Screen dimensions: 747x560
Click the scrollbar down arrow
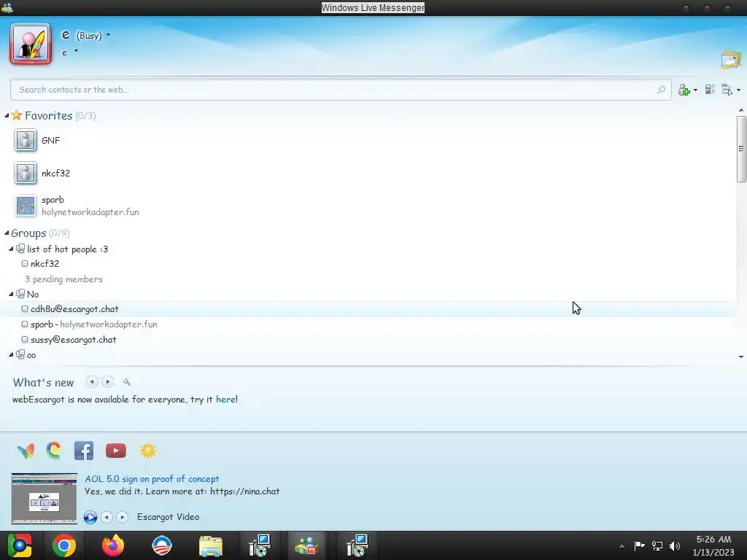click(x=741, y=357)
